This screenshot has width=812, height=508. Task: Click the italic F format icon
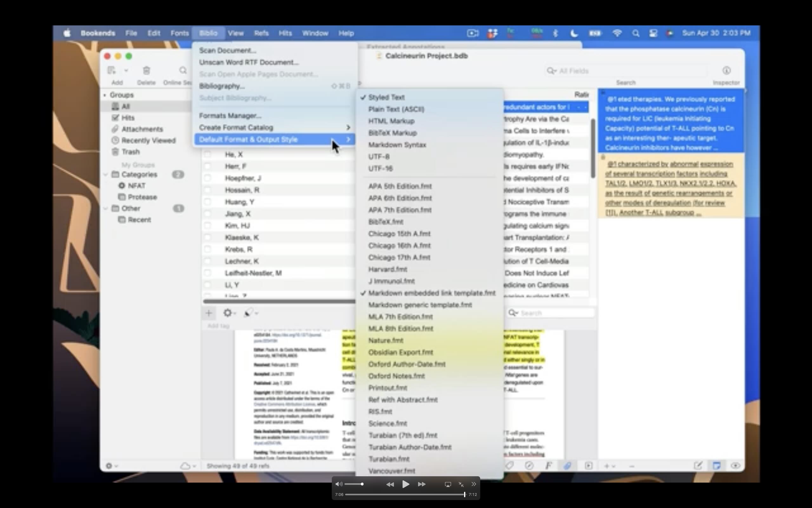coord(548,466)
